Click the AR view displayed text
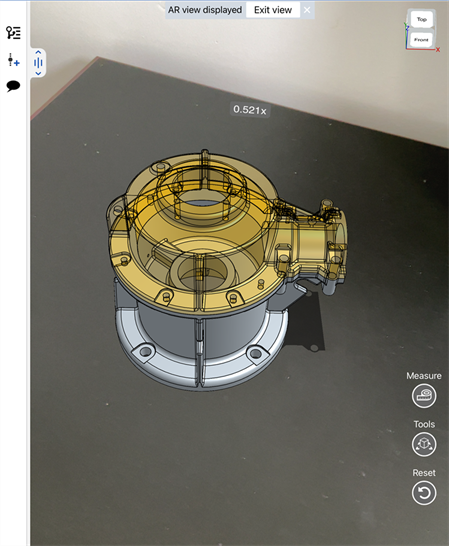 pyautogui.click(x=205, y=10)
